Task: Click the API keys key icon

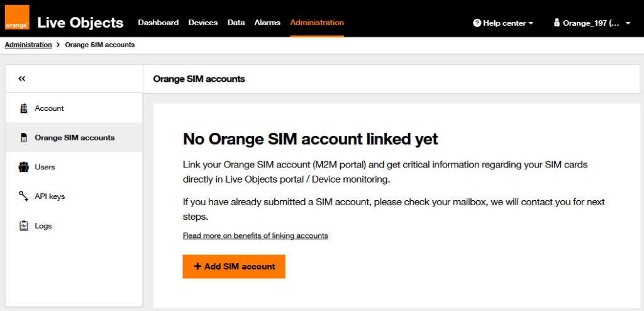Action: [x=24, y=196]
